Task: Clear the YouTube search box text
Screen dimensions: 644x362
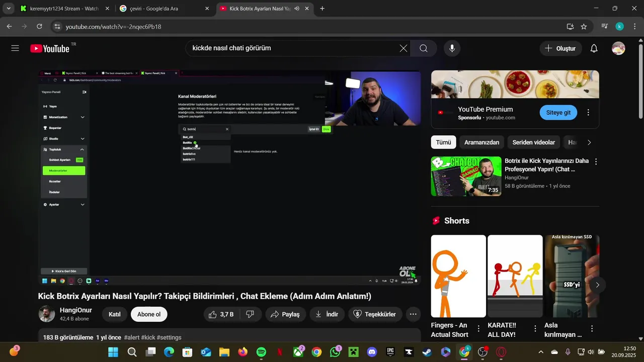Action: click(x=404, y=48)
